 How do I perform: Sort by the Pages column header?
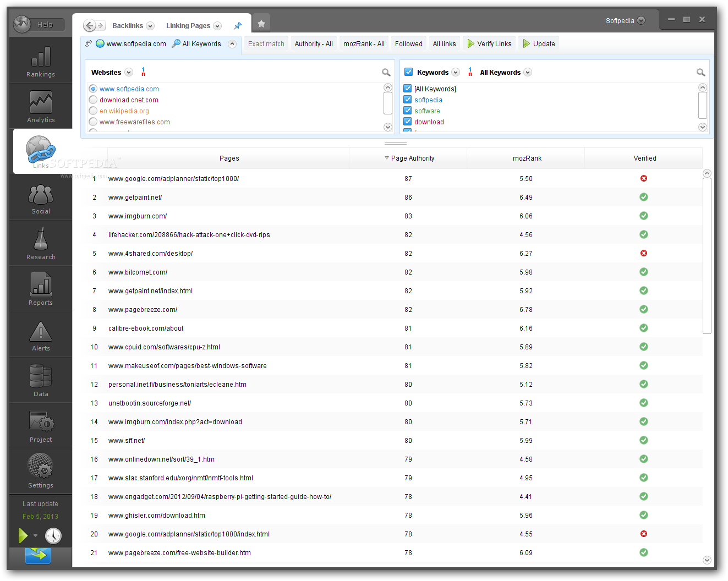(229, 158)
